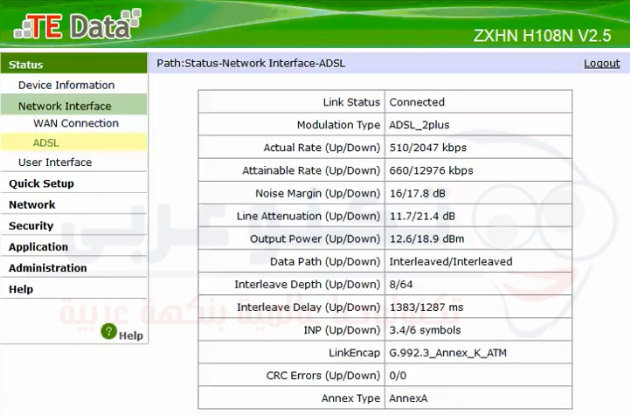This screenshot has width=630, height=417.
Task: Expand the top-level Network menu section
Action: (x=32, y=205)
